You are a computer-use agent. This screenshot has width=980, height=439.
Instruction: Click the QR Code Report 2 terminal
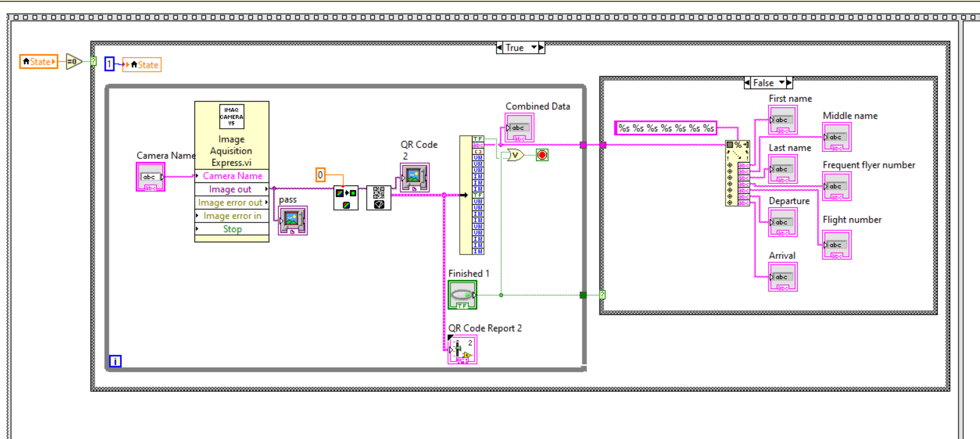coord(462,350)
